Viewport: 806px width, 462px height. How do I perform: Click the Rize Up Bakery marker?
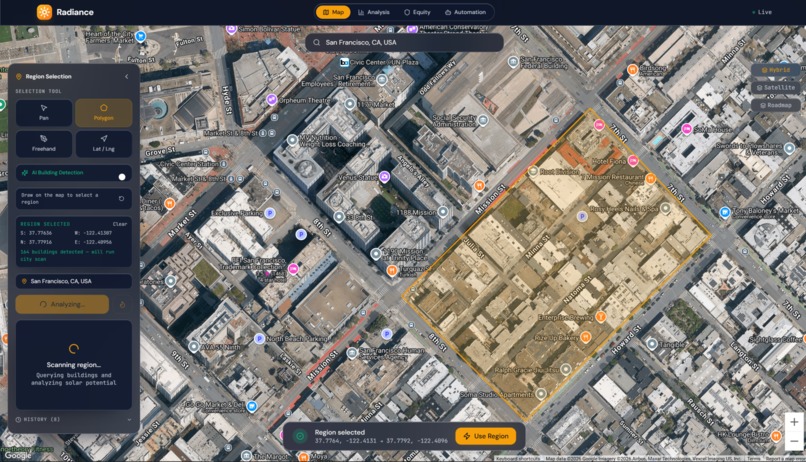pos(585,337)
